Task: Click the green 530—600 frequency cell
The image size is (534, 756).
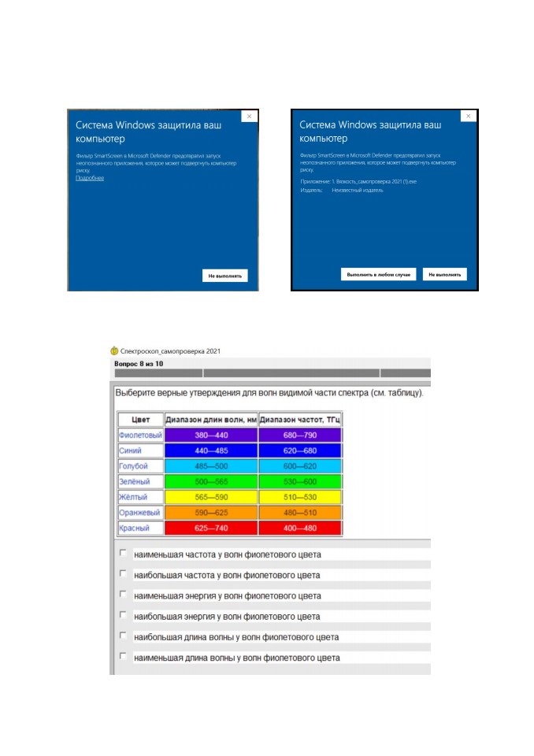Action: 299,481
